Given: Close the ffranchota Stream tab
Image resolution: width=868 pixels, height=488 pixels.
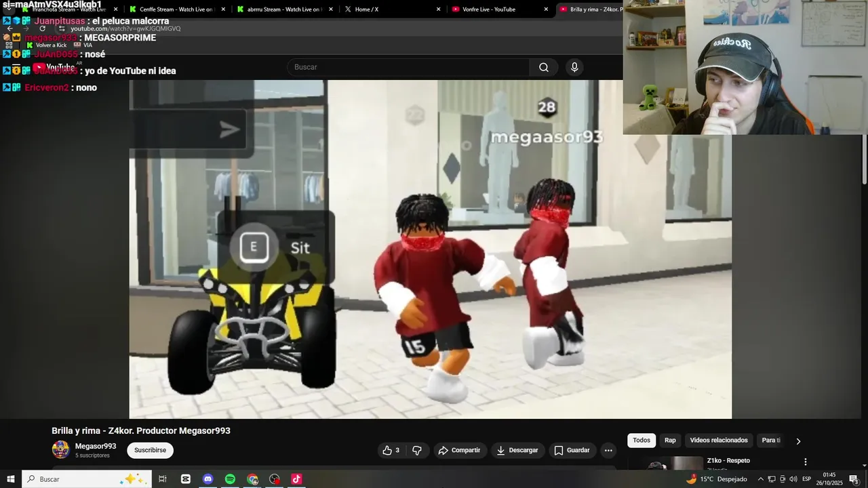Looking at the screenshot, I should 115,9.
